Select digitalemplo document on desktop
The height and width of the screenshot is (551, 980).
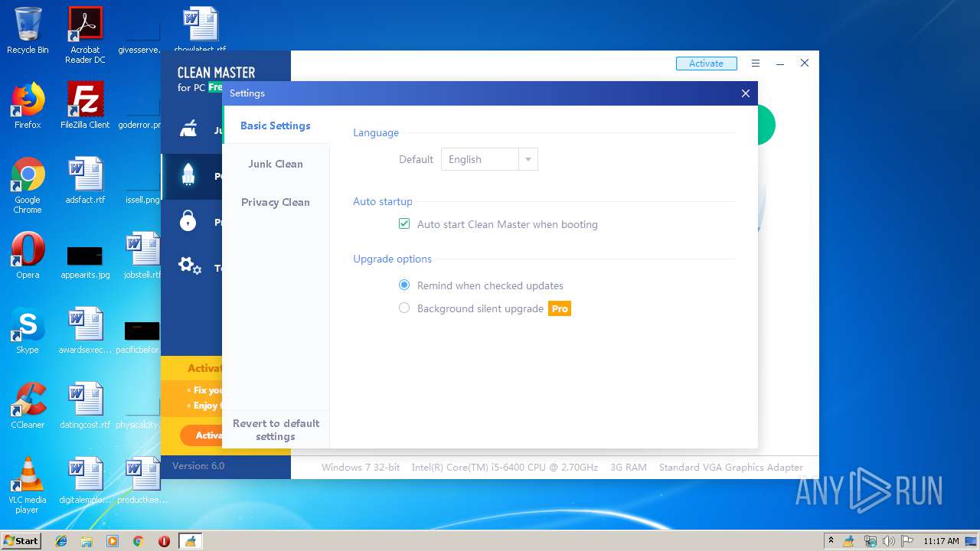(85, 481)
